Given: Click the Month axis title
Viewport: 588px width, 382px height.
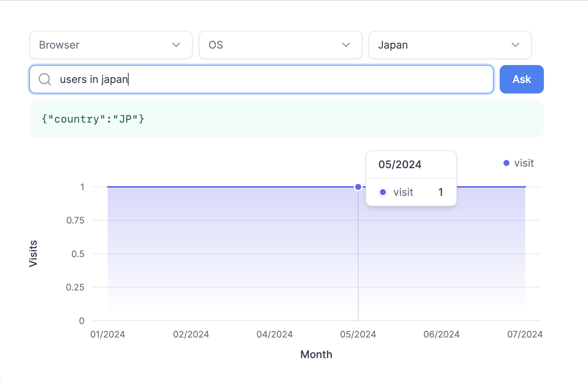Looking at the screenshot, I should tap(316, 354).
